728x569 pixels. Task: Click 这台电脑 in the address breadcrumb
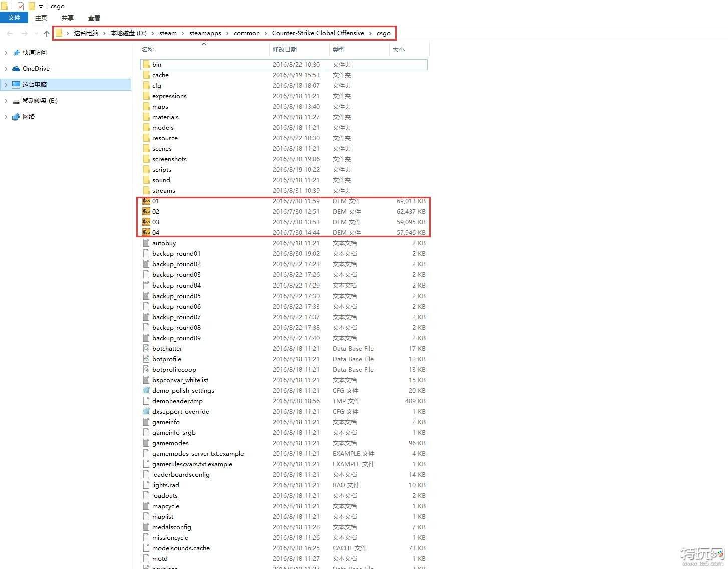86,33
